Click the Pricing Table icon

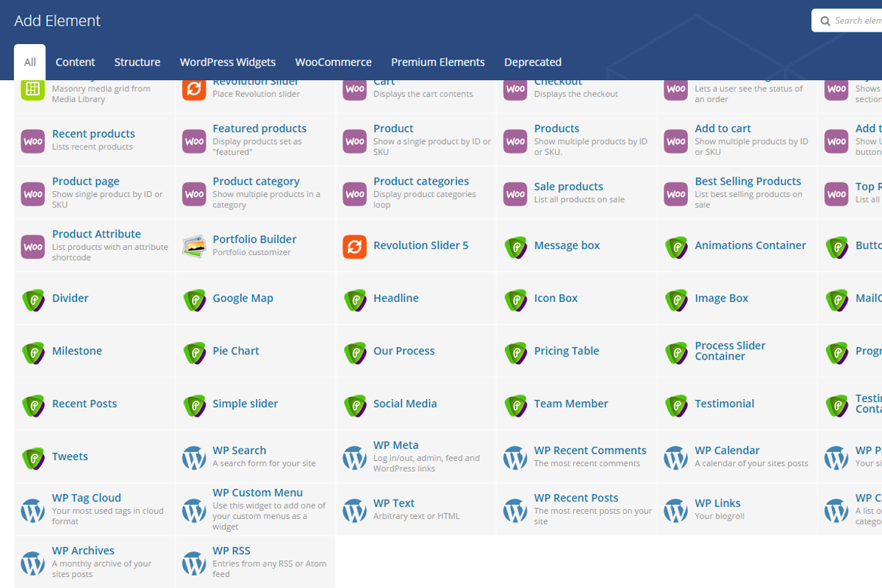click(515, 352)
